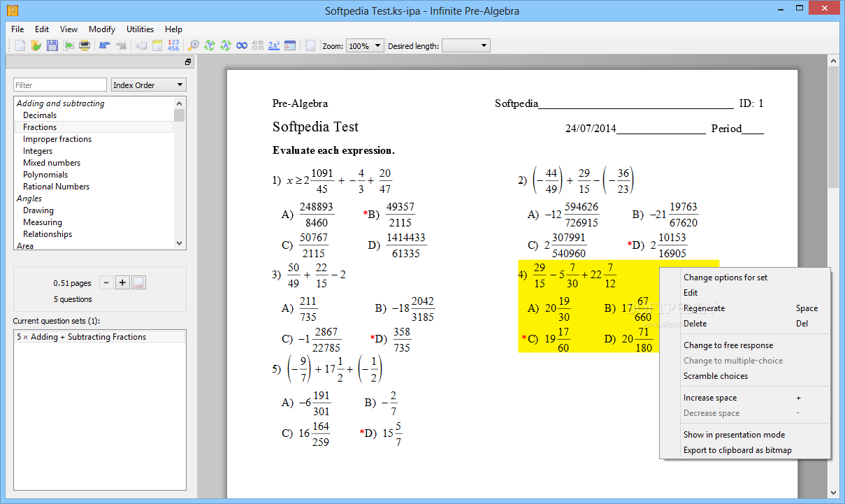Image resolution: width=845 pixels, height=504 pixels.
Task: Click topic list scrollbar up arrow
Action: [180, 103]
